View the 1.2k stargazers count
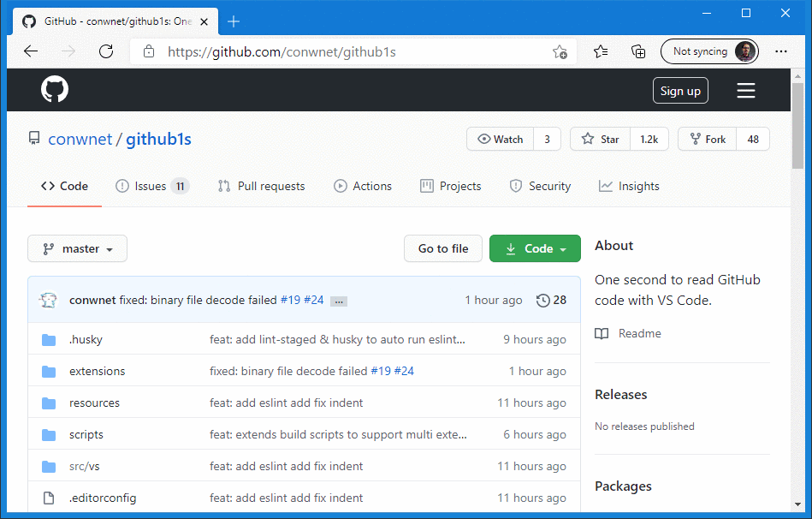Viewport: 812px width, 519px height. pyautogui.click(x=649, y=139)
